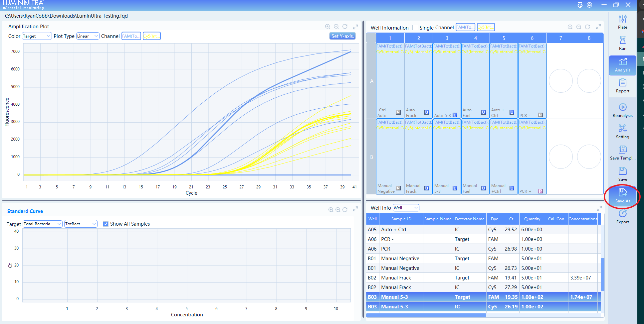644x324 pixels.
Task: Open the TotBact dropdown
Action: click(x=81, y=224)
